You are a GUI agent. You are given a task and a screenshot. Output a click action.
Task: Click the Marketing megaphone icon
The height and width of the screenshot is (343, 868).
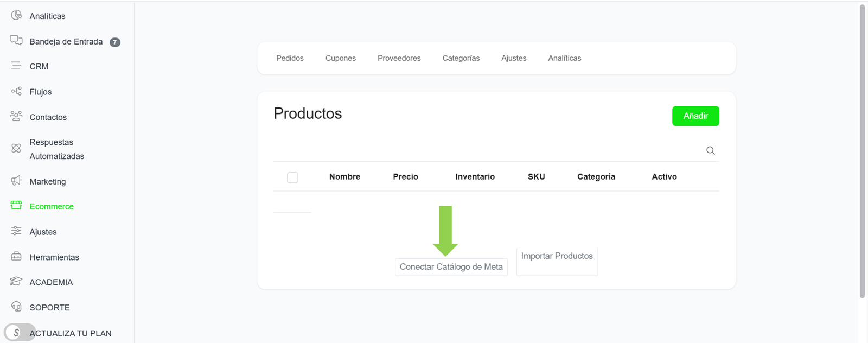(x=16, y=181)
